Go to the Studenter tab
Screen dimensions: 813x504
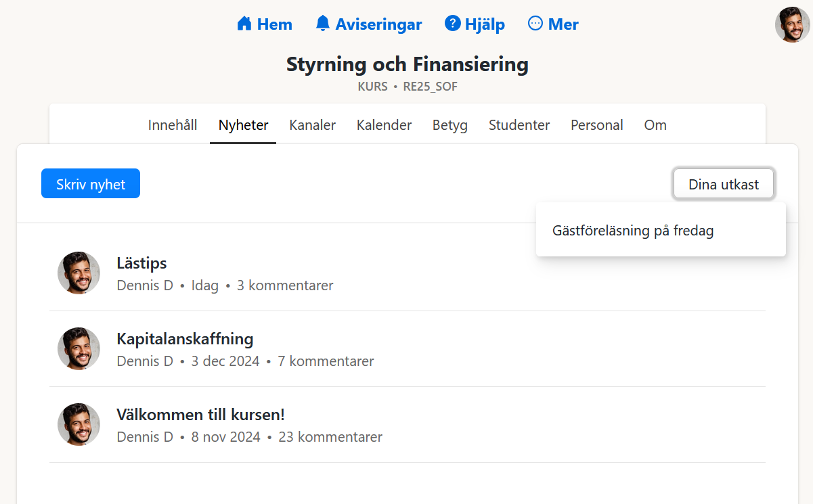519,124
